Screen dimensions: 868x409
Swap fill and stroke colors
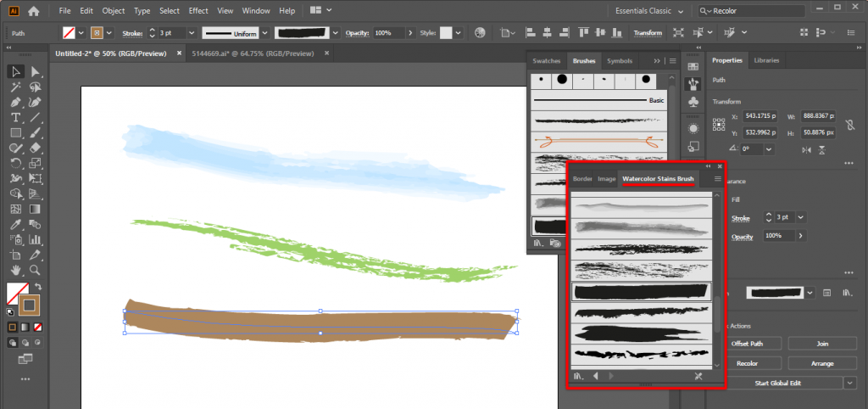(36, 287)
